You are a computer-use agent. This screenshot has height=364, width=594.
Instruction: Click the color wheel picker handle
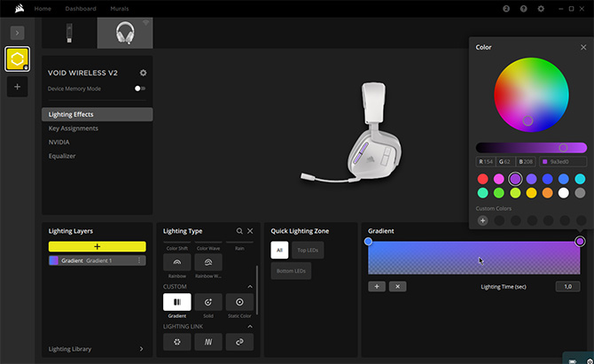tap(528, 120)
